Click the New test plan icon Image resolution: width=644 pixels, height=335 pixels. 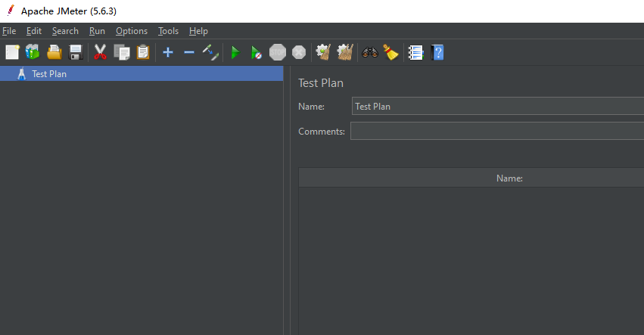12,52
